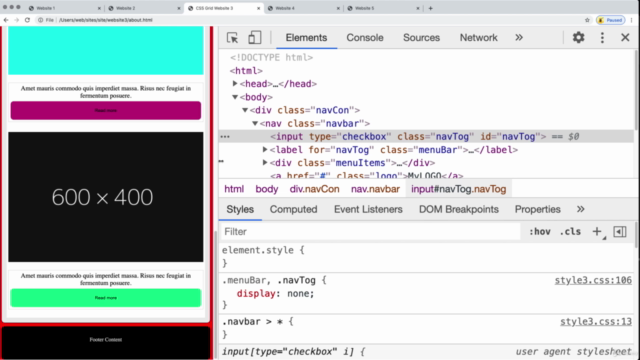Viewport: 640px width, 360px height.
Task: Go back in browser history
Action: point(6,20)
